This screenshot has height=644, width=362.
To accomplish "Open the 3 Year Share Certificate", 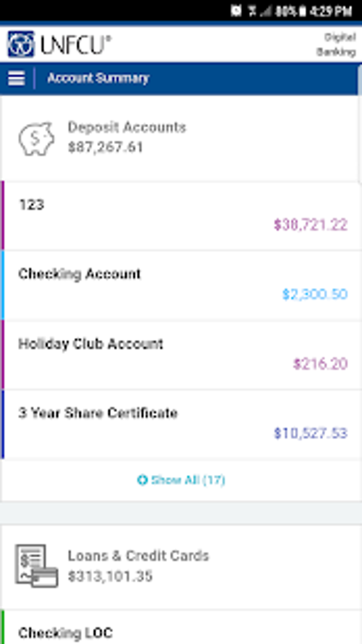I will click(181, 424).
